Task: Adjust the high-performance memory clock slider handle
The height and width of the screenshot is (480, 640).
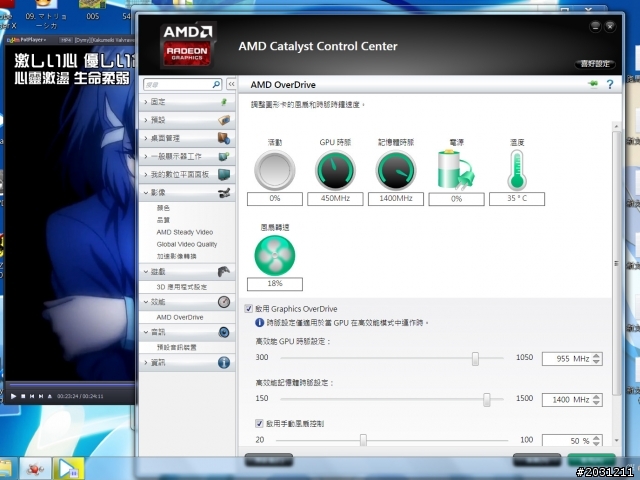Action: [x=487, y=400]
